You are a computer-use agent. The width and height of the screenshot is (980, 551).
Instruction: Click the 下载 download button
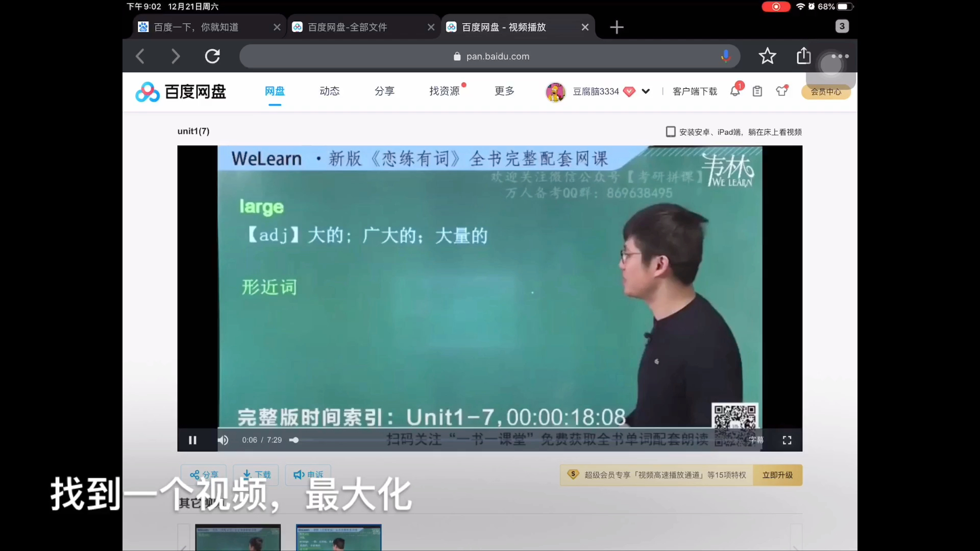(256, 474)
